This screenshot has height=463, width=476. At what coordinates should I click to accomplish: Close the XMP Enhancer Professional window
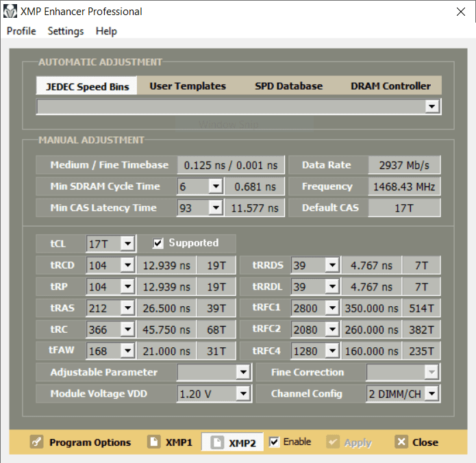pyautogui.click(x=461, y=12)
